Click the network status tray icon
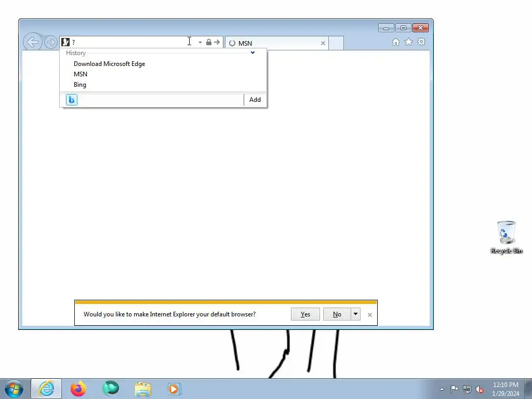Screen dimensions: 532x399 467,389
